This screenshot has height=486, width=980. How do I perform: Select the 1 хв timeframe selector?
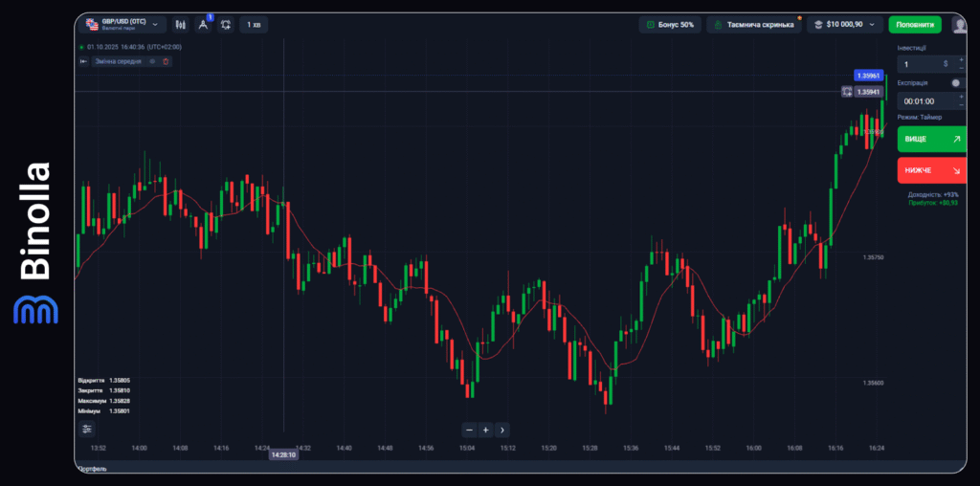click(x=254, y=24)
